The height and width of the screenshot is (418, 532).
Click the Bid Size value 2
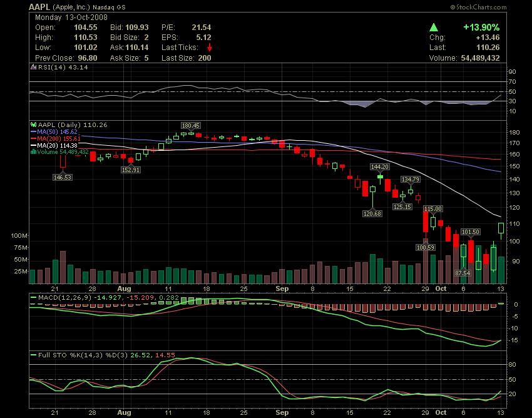pyautogui.click(x=146, y=38)
